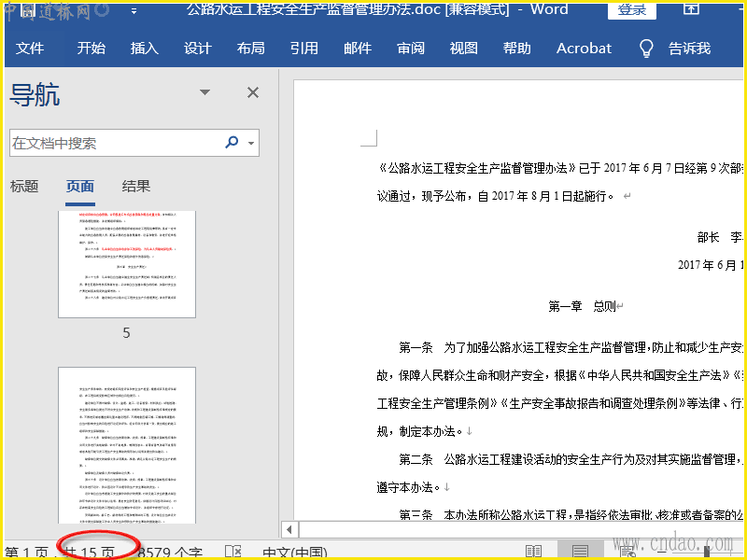Viewport: 747px width, 560px height.
Task: Click the 8579 个字 word count
Action: [170, 553]
